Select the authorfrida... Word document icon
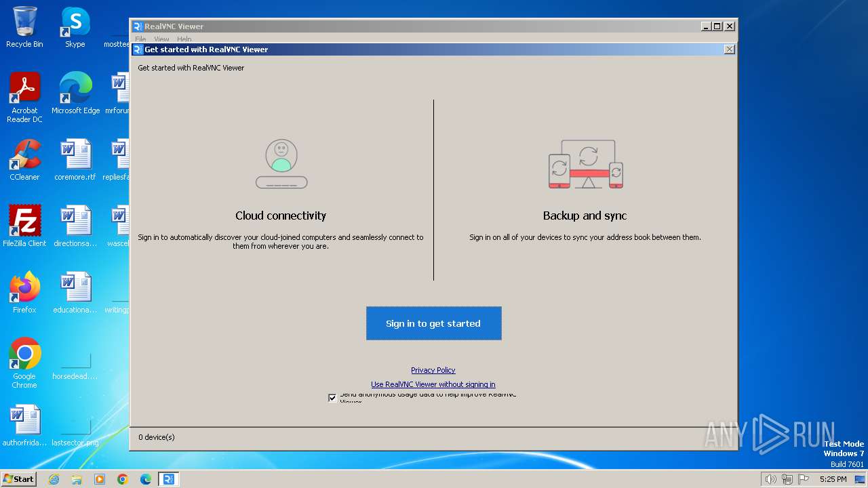Screen dimensions: 868x488 [24, 426]
